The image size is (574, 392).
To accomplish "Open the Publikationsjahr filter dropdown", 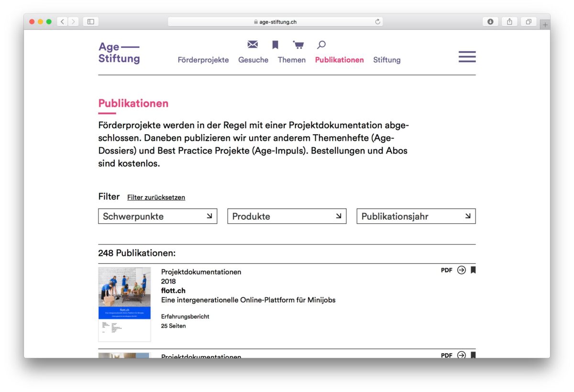I will (416, 216).
